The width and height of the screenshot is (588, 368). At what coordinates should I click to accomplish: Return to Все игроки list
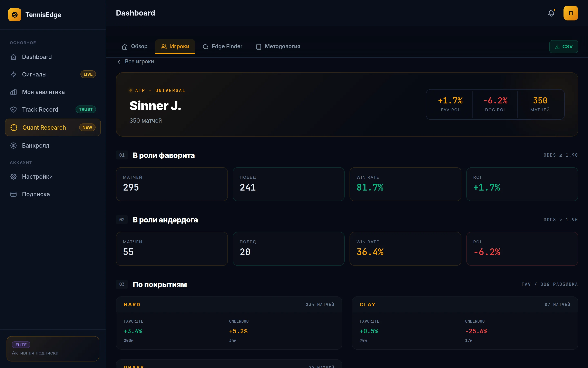point(136,62)
